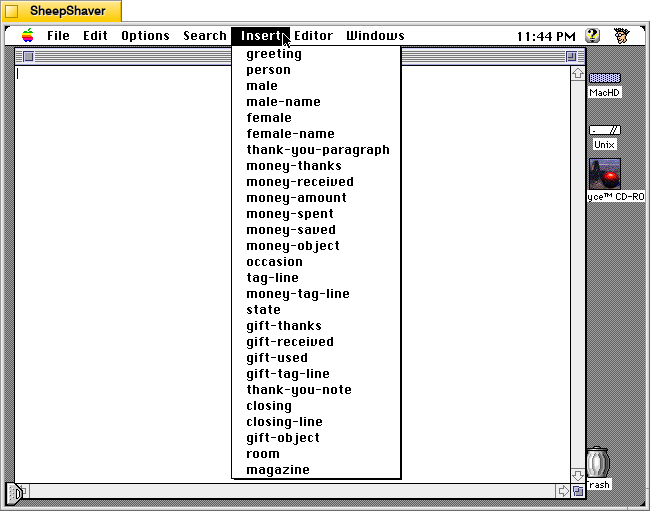Choose female-name menu entry
This screenshot has height=511, width=650.
point(316,134)
